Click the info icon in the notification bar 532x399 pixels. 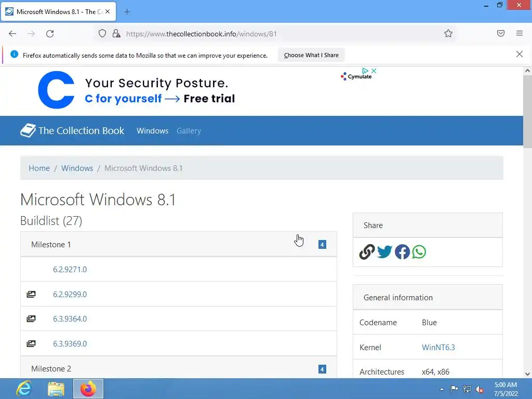point(14,54)
